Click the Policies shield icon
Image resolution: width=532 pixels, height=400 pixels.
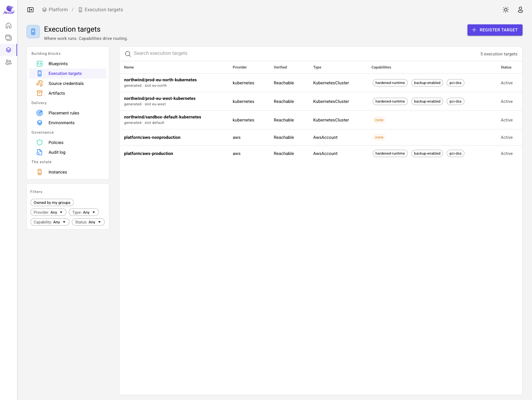(x=40, y=142)
